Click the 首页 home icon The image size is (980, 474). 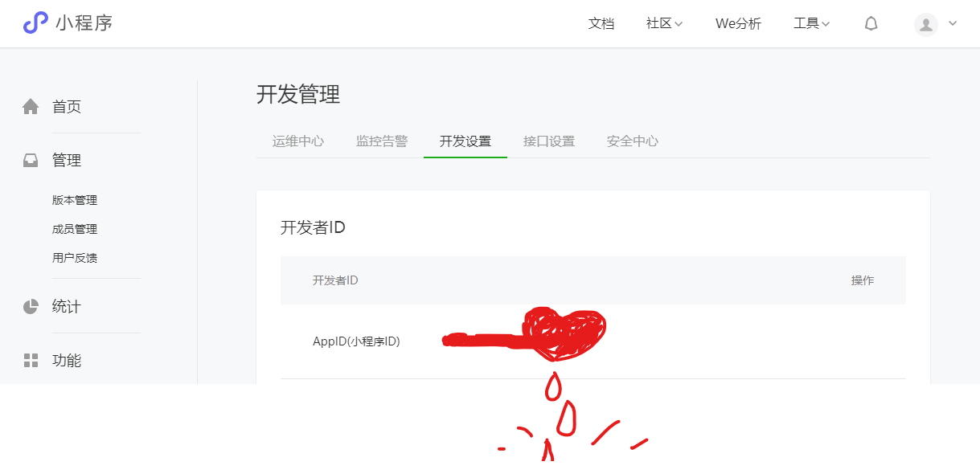31,107
